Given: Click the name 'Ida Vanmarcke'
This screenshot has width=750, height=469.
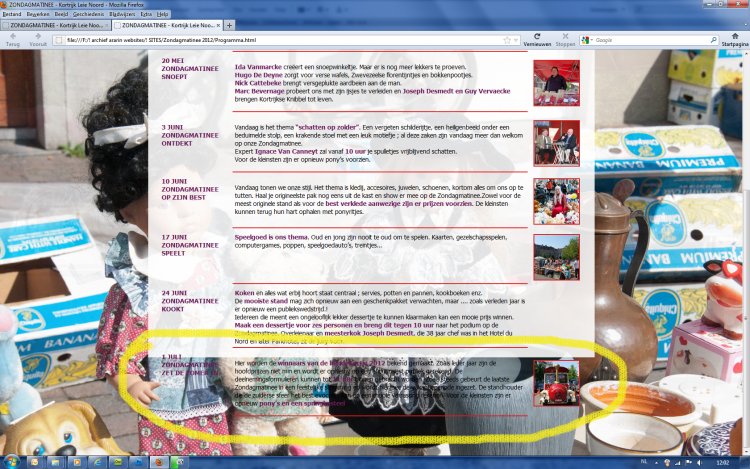Looking at the screenshot, I should [258, 67].
